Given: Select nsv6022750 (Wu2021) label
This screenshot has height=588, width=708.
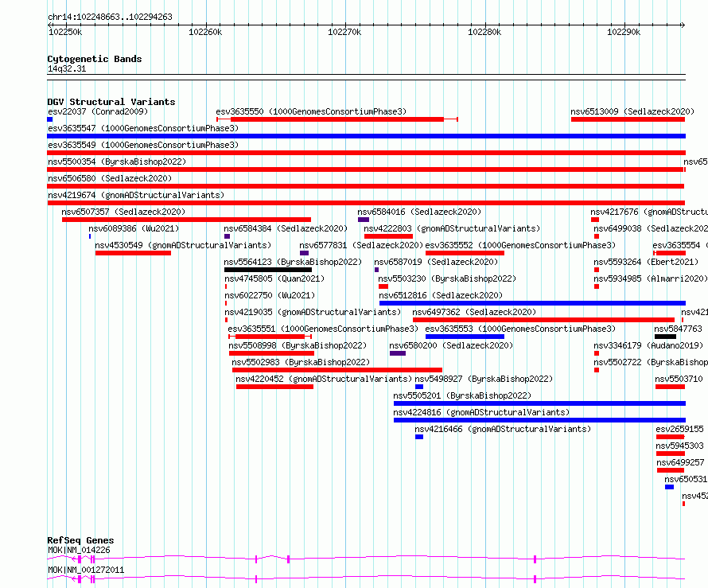Looking at the screenshot, I should [x=270, y=295].
